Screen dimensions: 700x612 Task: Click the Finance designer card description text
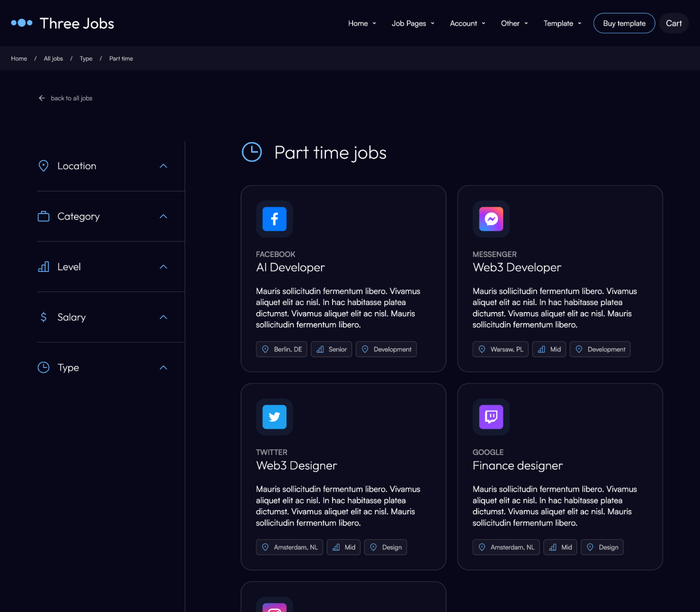[555, 506]
